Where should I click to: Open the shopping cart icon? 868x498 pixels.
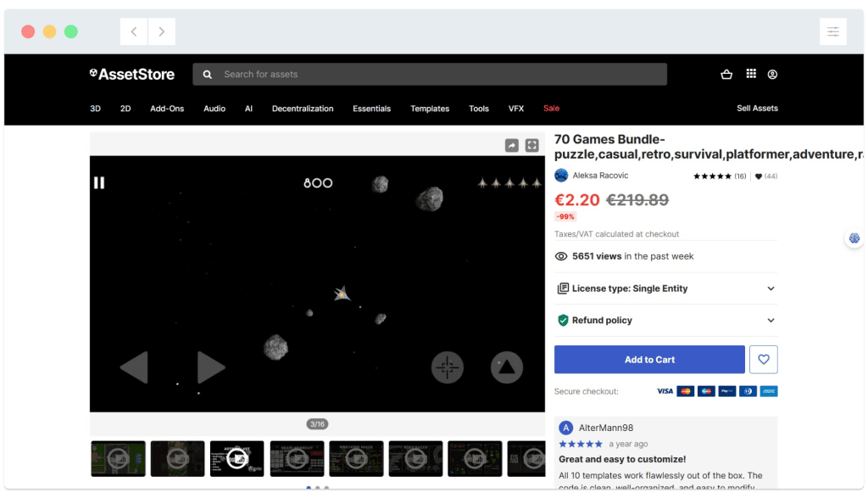tap(726, 74)
